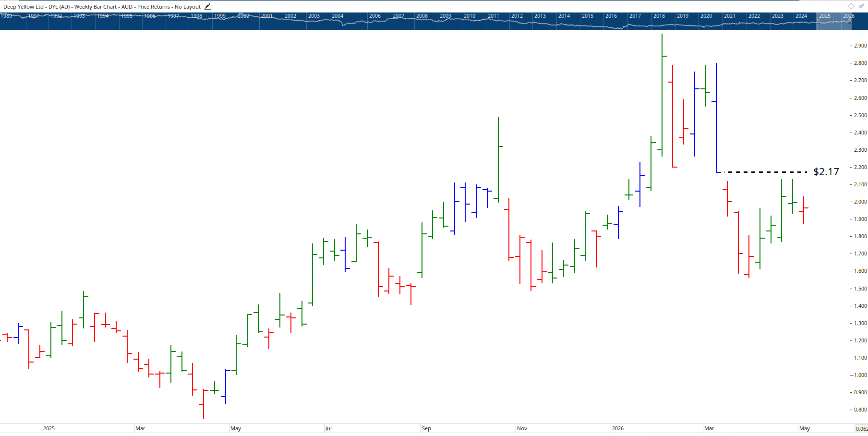Select the year 2017 in the navigator bar
Viewport: 868px width, 436px height.
635,16
